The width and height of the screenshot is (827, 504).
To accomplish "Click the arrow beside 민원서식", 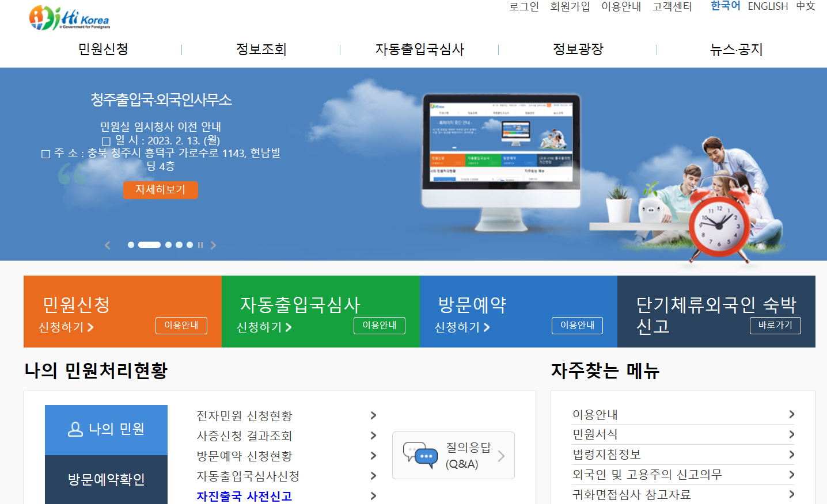I will pyautogui.click(x=791, y=434).
